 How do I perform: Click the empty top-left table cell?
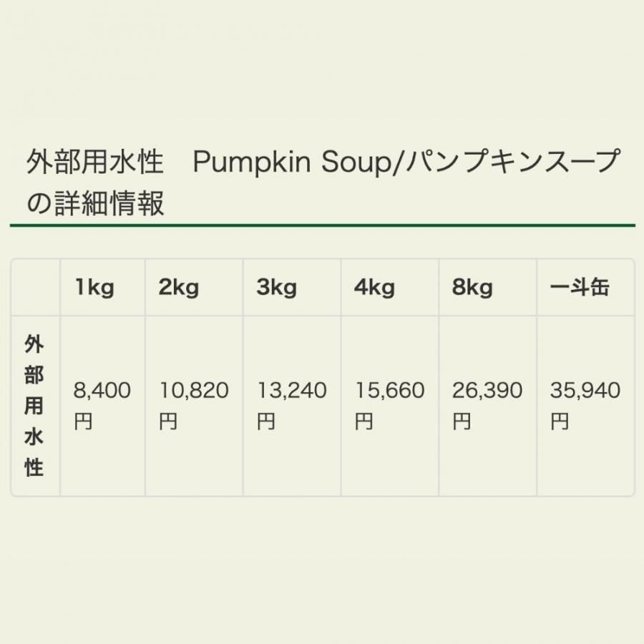pos(35,287)
